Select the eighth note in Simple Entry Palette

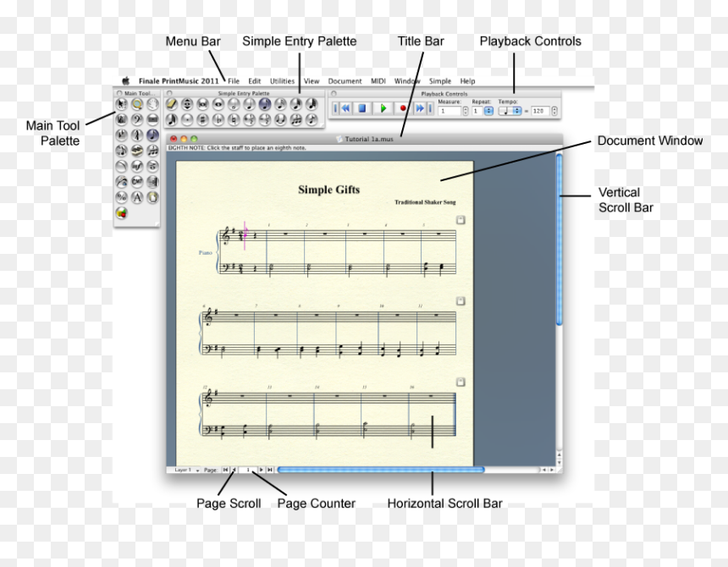265,104
